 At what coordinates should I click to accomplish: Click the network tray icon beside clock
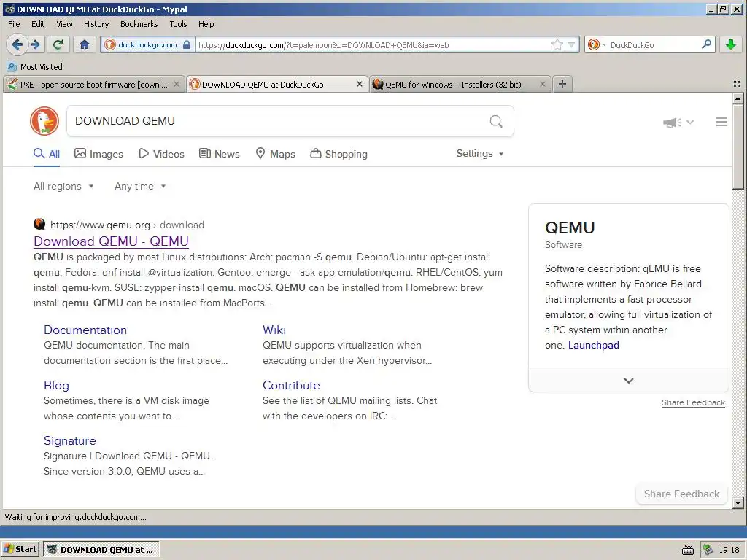(x=708, y=550)
